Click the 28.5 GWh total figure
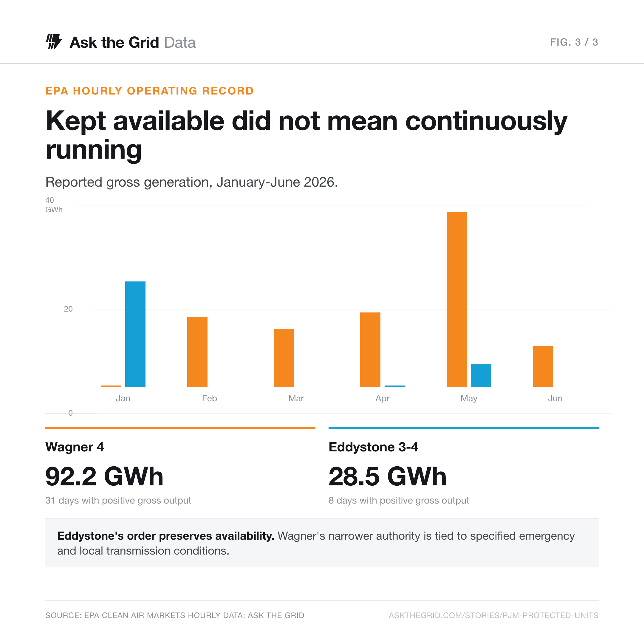Screen dimensions: 644x644 (x=387, y=476)
